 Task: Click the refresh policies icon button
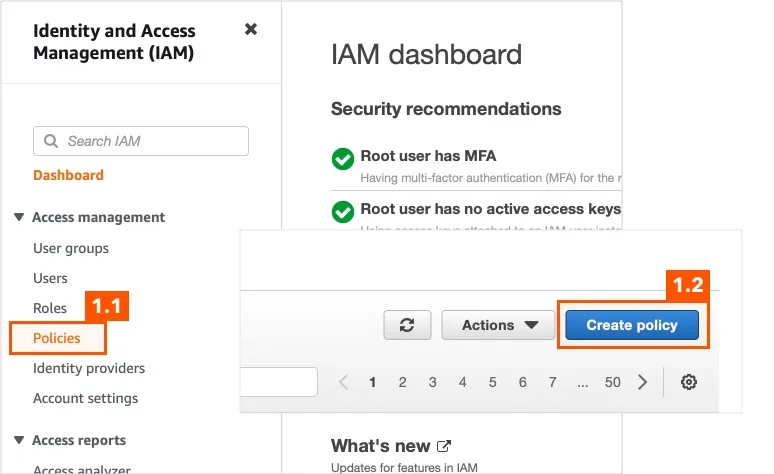(x=407, y=325)
